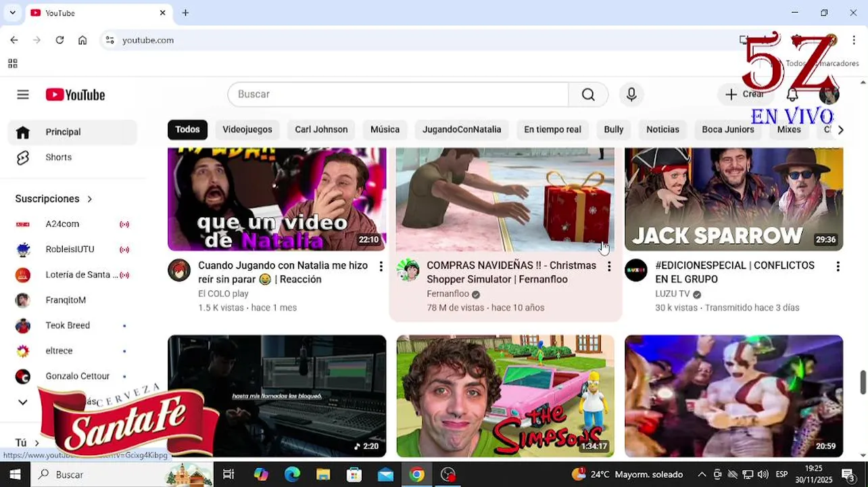The width and height of the screenshot is (868, 487).
Task: Launch Microsoft Edge from taskbar
Action: (x=292, y=474)
